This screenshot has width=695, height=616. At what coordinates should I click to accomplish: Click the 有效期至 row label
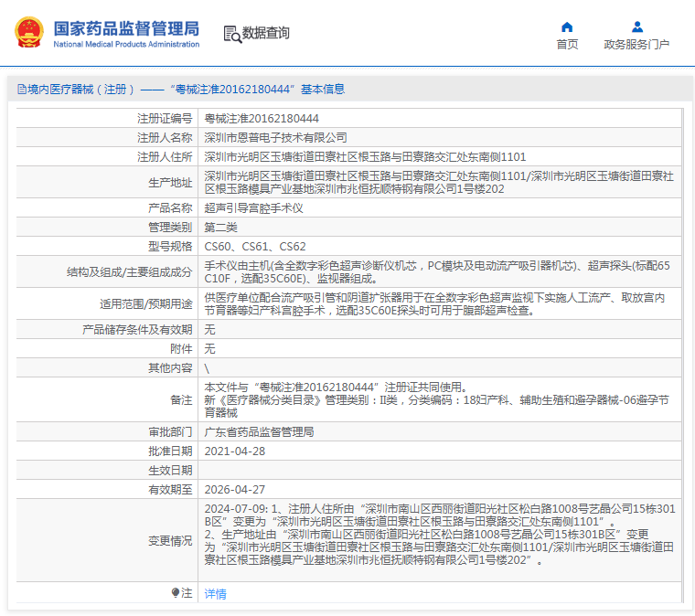click(170, 489)
